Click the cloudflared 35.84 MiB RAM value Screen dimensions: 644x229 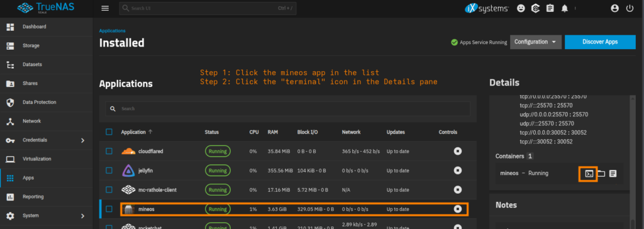coord(279,151)
